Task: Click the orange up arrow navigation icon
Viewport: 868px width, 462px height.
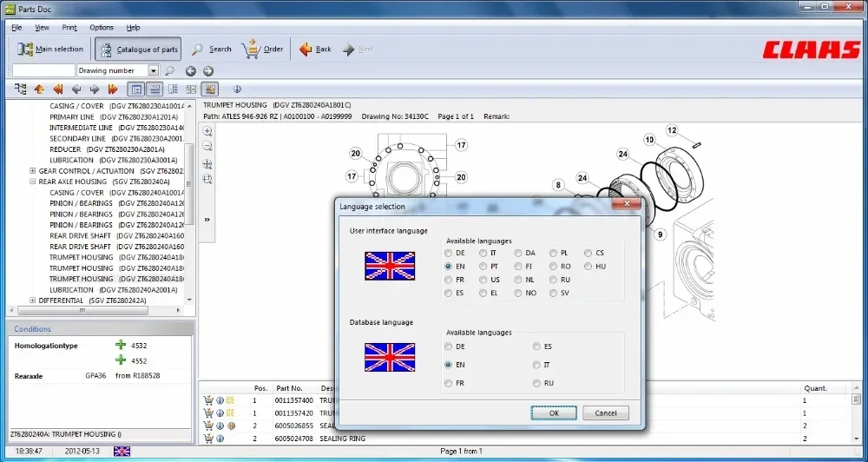Action: click(39, 89)
